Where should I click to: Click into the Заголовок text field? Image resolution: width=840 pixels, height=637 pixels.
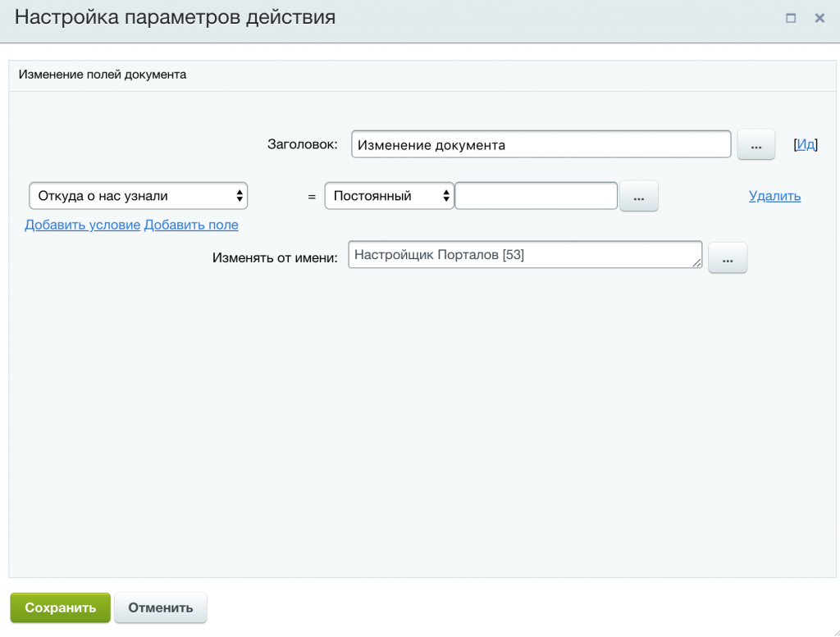(541, 143)
